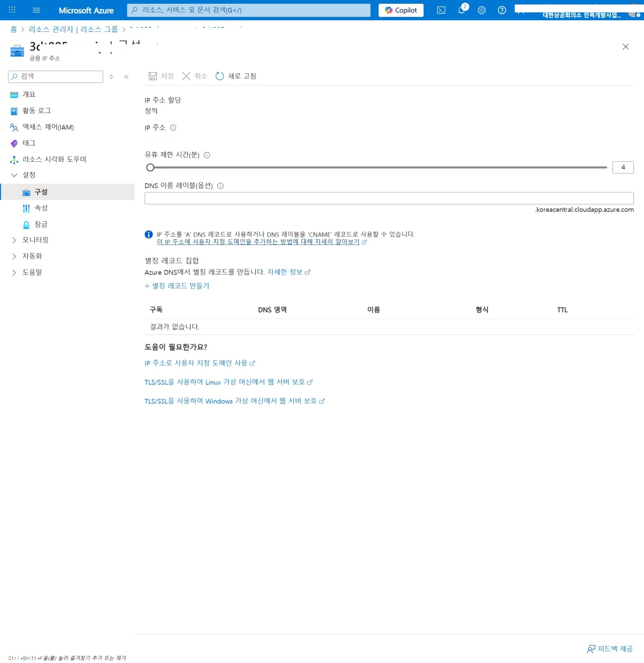Click info icon next to DNS 이름 레이블

click(220, 186)
